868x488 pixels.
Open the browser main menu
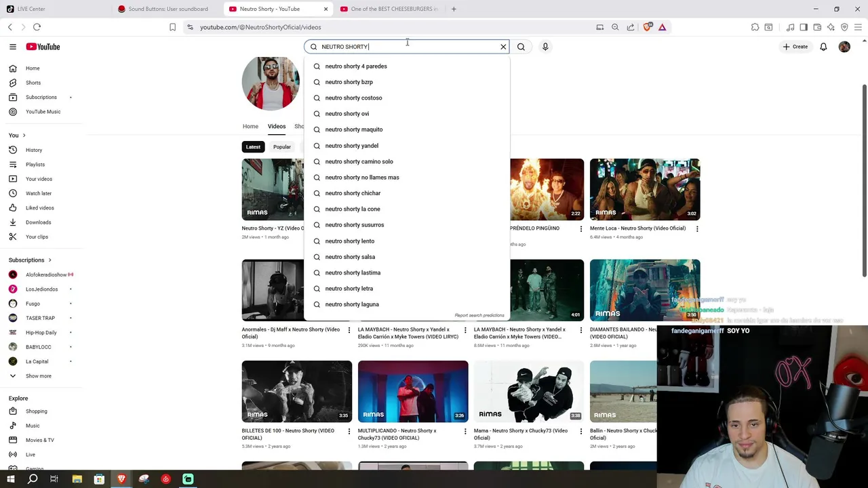click(x=858, y=27)
